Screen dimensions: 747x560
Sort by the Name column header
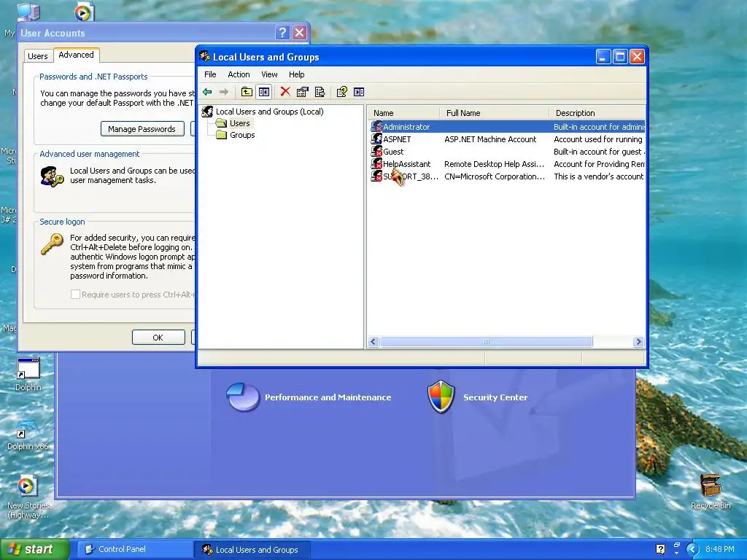[403, 113]
